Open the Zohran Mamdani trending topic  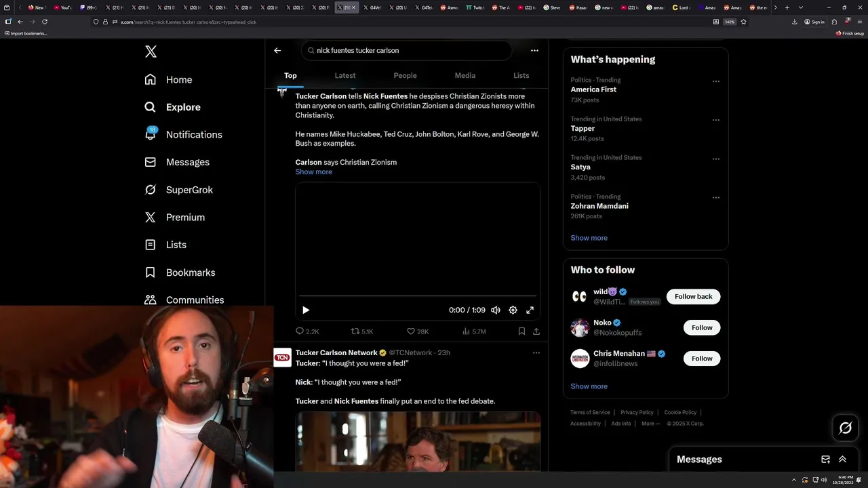(599, 206)
